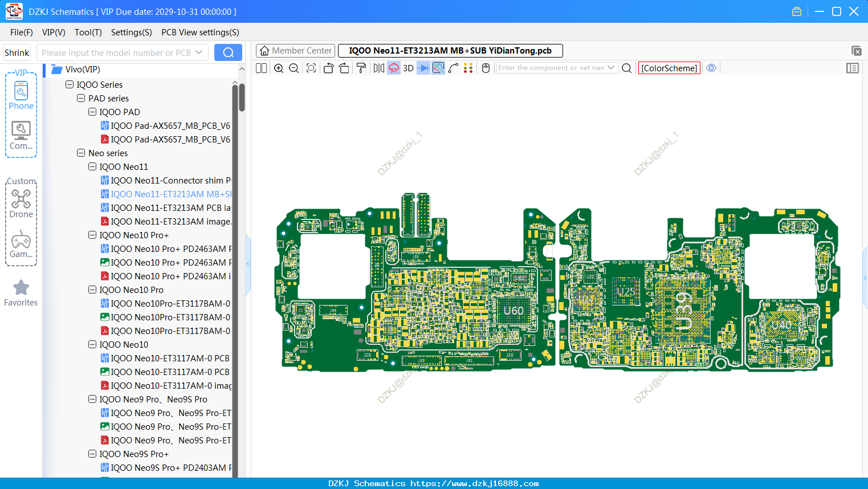The width and height of the screenshot is (868, 489).
Task: Collapse the PAD series node
Action: [81, 98]
